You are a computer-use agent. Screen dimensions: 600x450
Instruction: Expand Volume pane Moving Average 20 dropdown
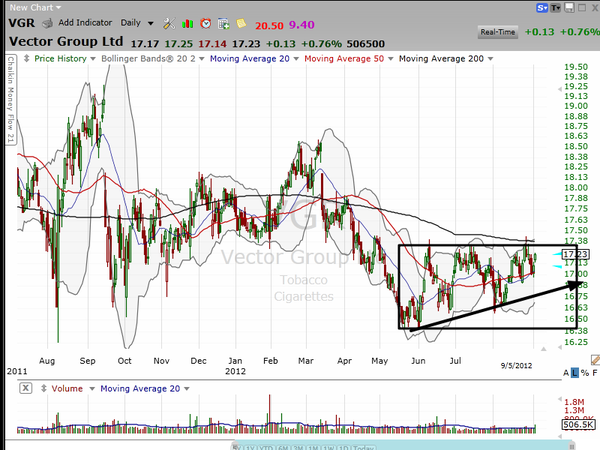187,389
